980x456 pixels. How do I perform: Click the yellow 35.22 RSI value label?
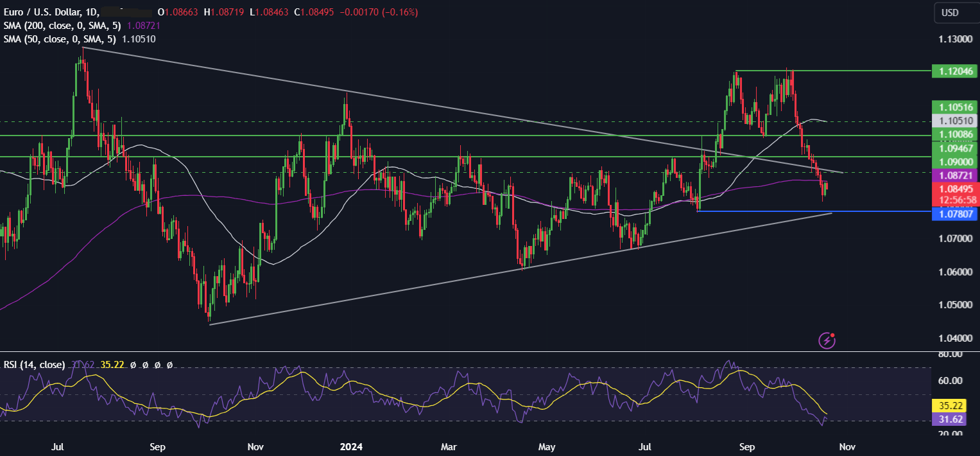(953, 406)
